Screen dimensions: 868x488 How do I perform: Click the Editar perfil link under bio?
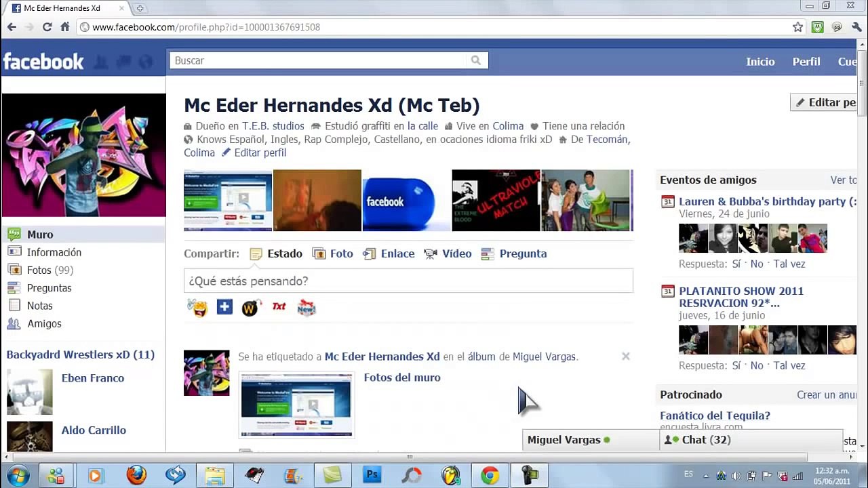pyautogui.click(x=260, y=152)
